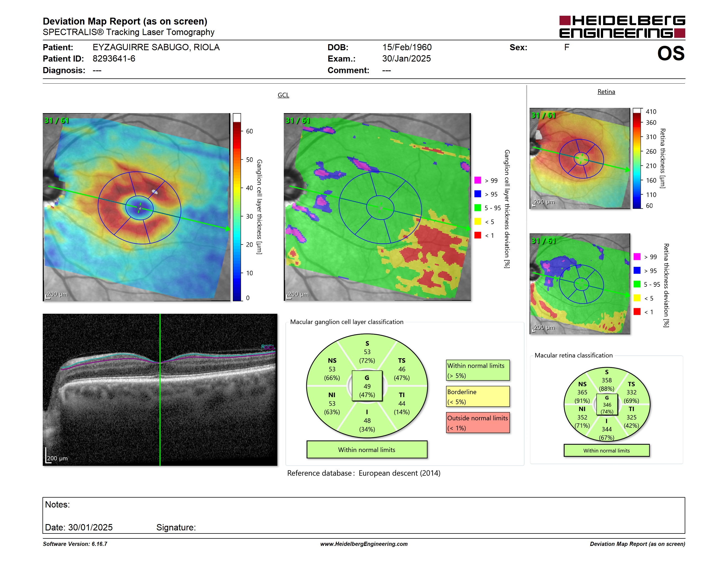Select the GCL global G box 49
728x563 pixels.
tap(367, 386)
